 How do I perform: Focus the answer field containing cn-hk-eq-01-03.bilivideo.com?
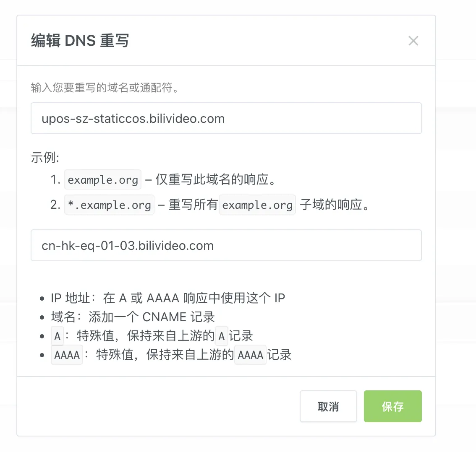(226, 246)
